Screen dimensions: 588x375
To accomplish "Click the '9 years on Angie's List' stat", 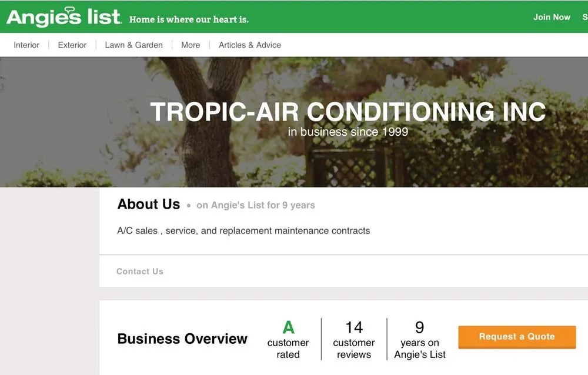I will click(419, 339).
